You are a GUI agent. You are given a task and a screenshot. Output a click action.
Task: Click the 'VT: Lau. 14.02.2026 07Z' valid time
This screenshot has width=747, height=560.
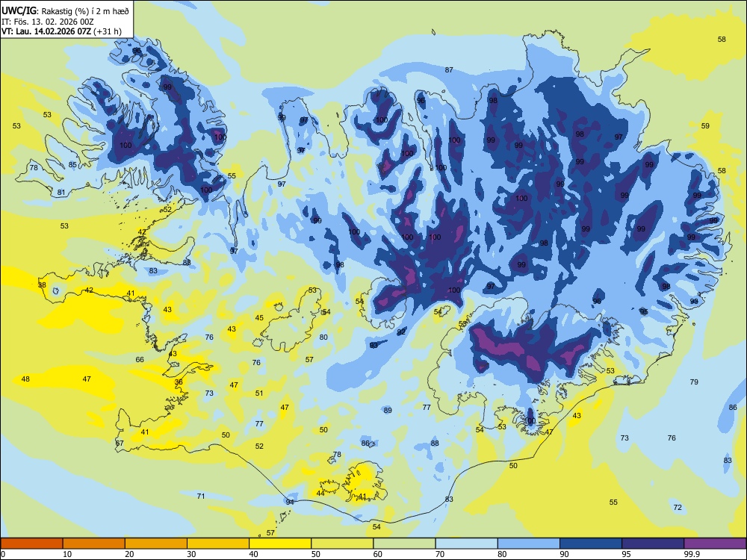46,31
